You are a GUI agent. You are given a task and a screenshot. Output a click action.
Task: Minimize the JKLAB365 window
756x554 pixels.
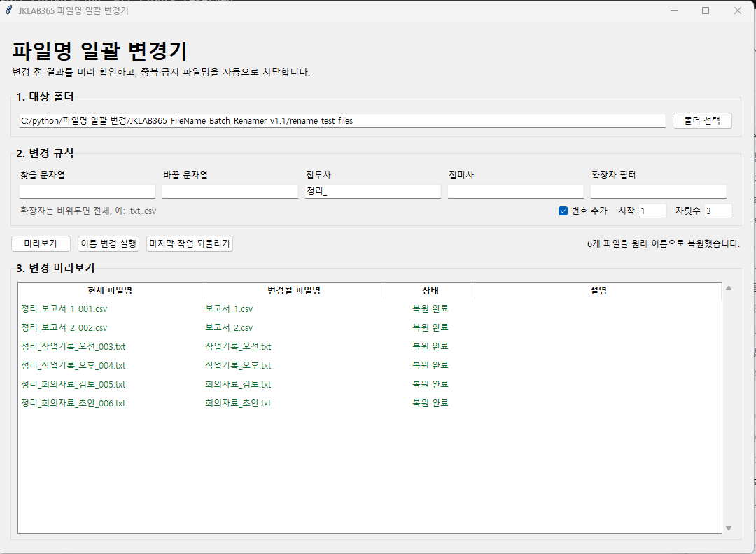click(674, 10)
